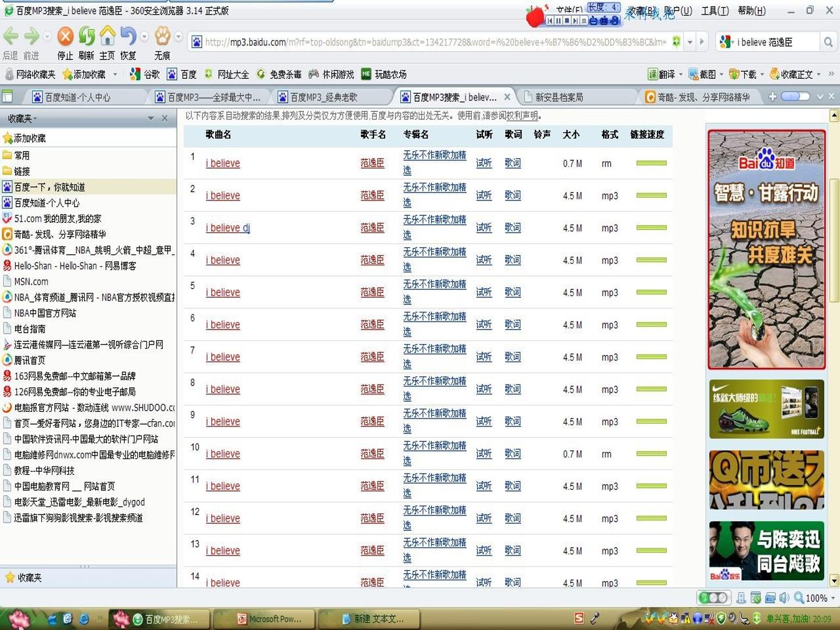Click green shield icon in address bar
The height and width of the screenshot is (630, 840).
(676, 42)
